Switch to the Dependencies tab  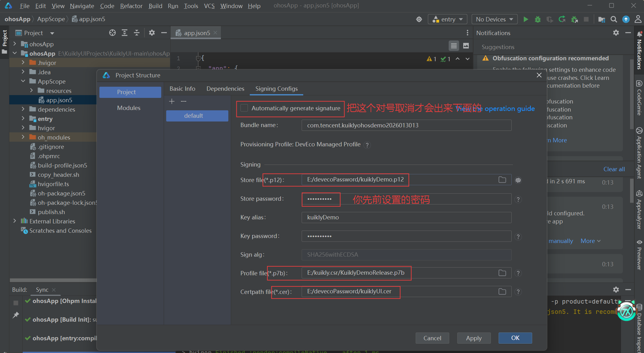225,89
